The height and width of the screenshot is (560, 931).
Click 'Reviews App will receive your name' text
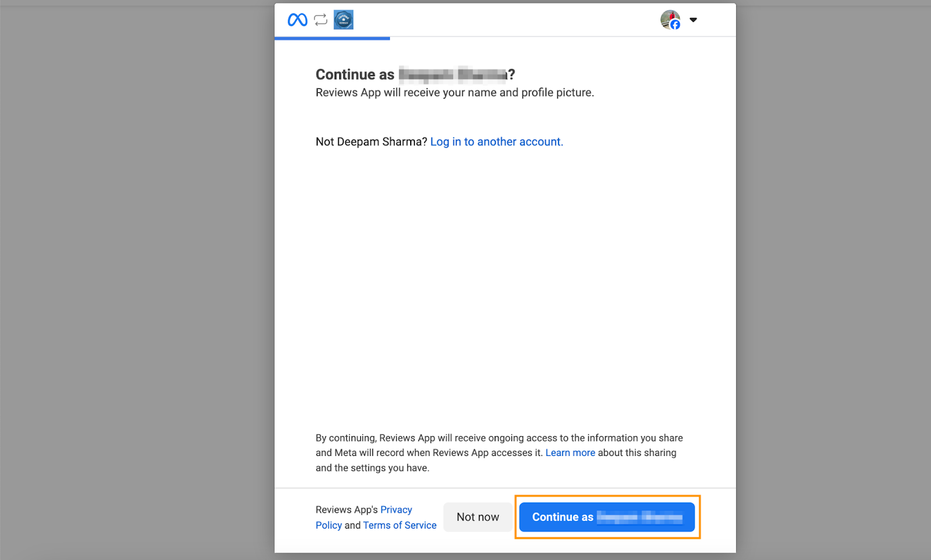pyautogui.click(x=454, y=92)
